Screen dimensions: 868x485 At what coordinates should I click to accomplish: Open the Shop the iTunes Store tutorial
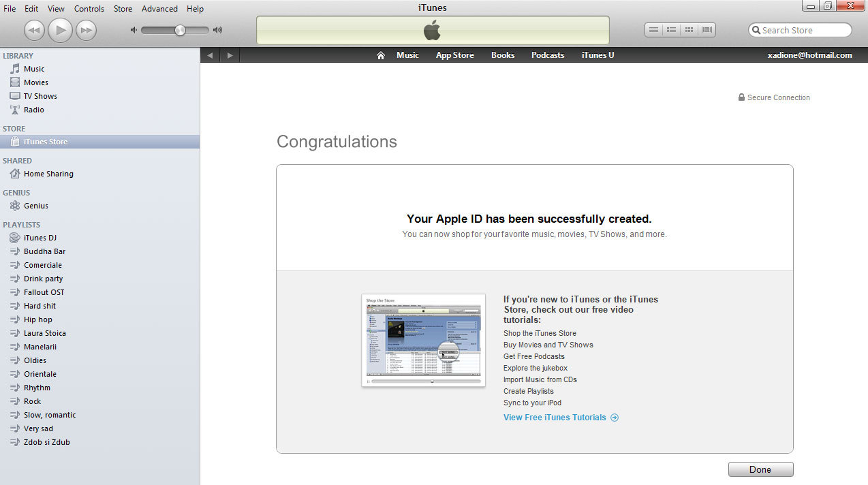540,333
